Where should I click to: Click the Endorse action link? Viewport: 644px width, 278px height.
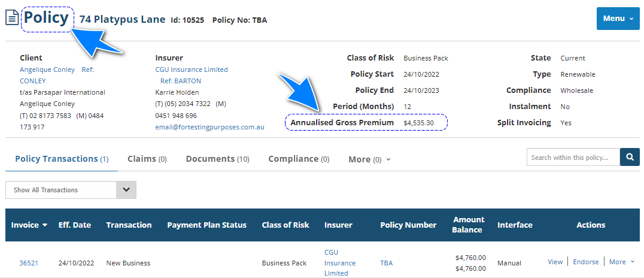coord(585,262)
